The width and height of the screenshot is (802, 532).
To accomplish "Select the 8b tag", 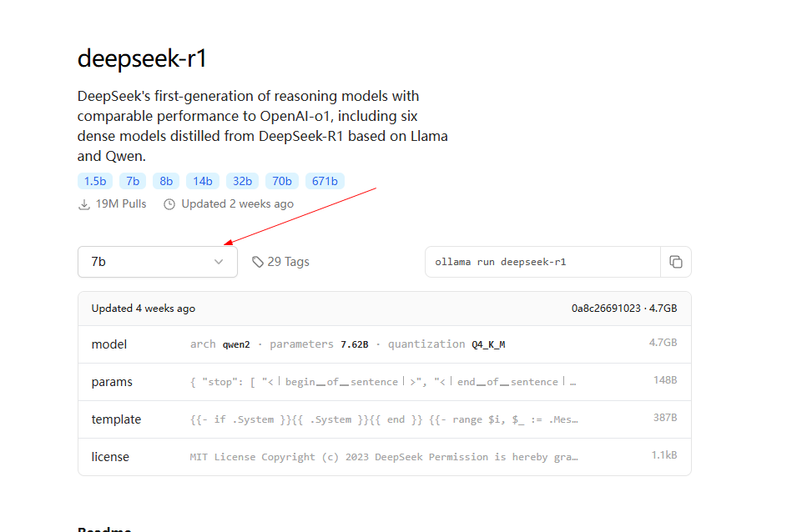I will 166,181.
